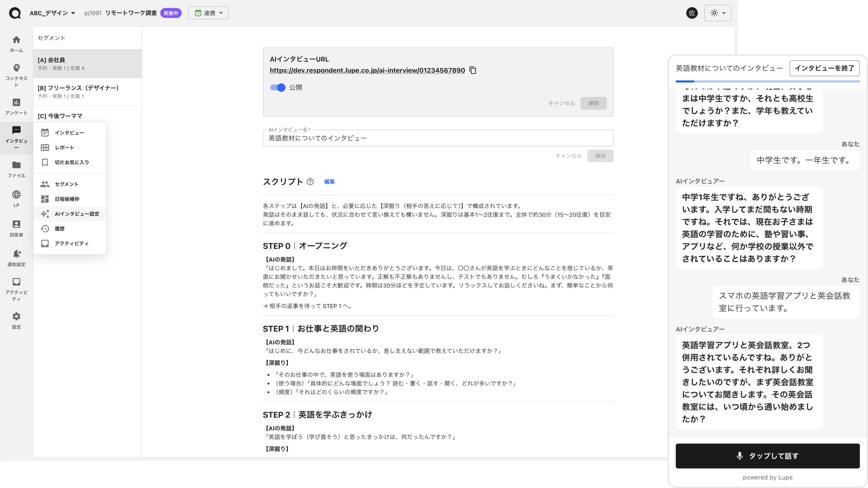Click the powered by Lupe text

[768, 477]
